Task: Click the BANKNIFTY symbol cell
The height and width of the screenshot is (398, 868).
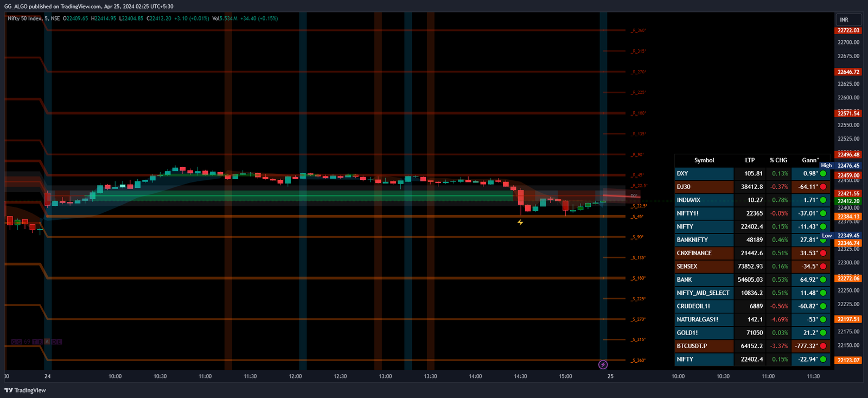Action: (x=704, y=240)
